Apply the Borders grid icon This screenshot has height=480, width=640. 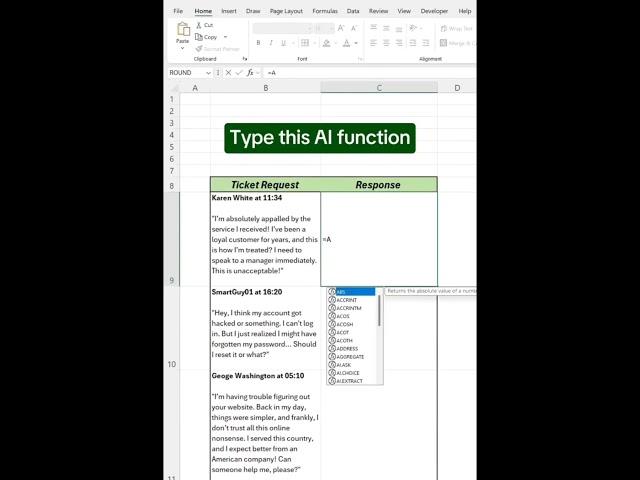(x=304, y=43)
